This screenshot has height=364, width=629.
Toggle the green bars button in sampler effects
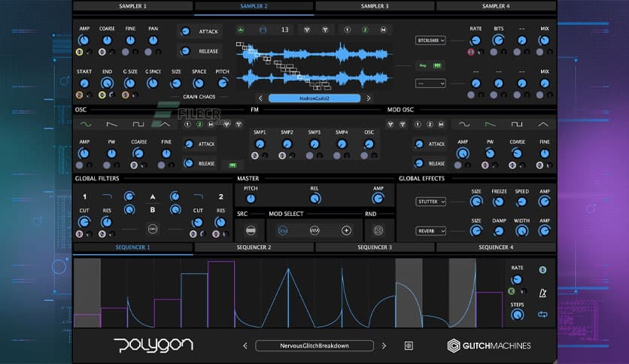click(437, 65)
